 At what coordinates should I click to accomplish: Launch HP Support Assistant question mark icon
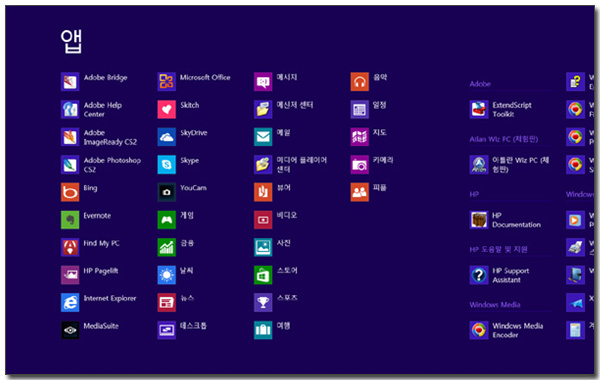click(x=479, y=275)
